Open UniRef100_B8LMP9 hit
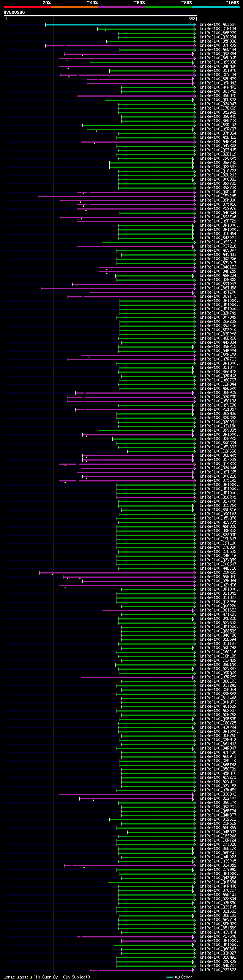 point(218,79)
